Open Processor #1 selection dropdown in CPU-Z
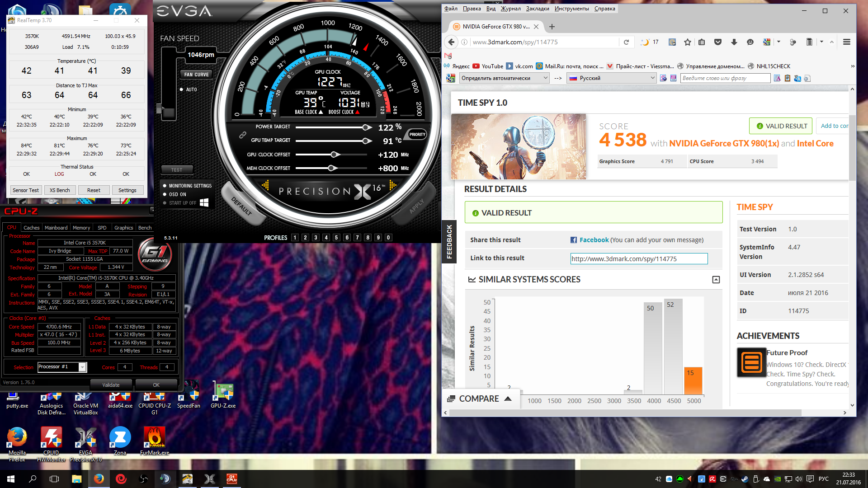This screenshot has width=868, height=488. pyautogui.click(x=82, y=367)
